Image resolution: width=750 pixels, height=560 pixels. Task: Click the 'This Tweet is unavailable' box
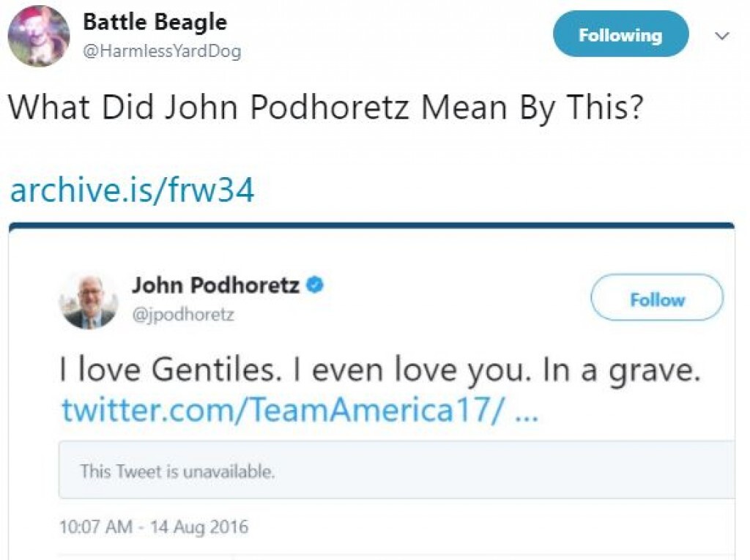click(x=396, y=471)
